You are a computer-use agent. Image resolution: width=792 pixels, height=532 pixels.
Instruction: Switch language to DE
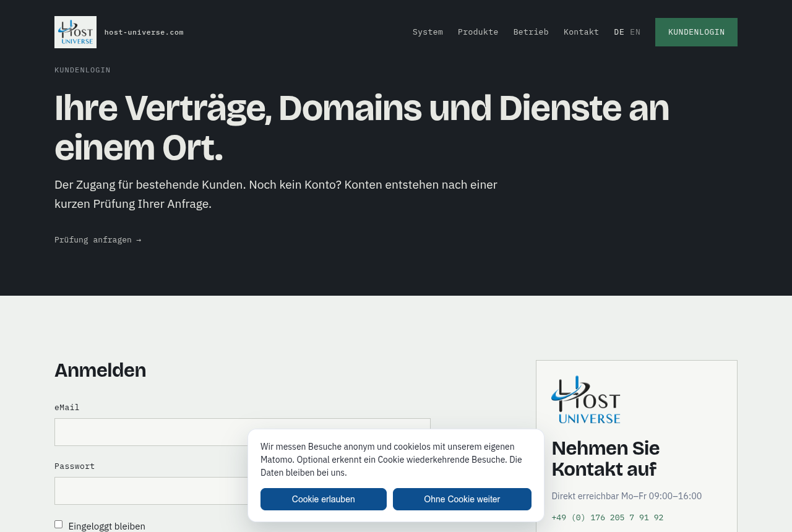point(619,32)
